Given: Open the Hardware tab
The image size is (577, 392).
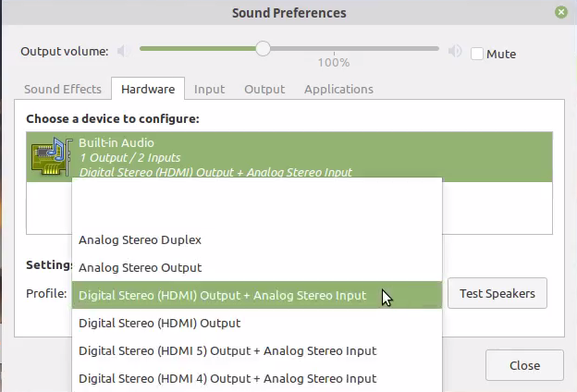Looking at the screenshot, I should pos(148,90).
